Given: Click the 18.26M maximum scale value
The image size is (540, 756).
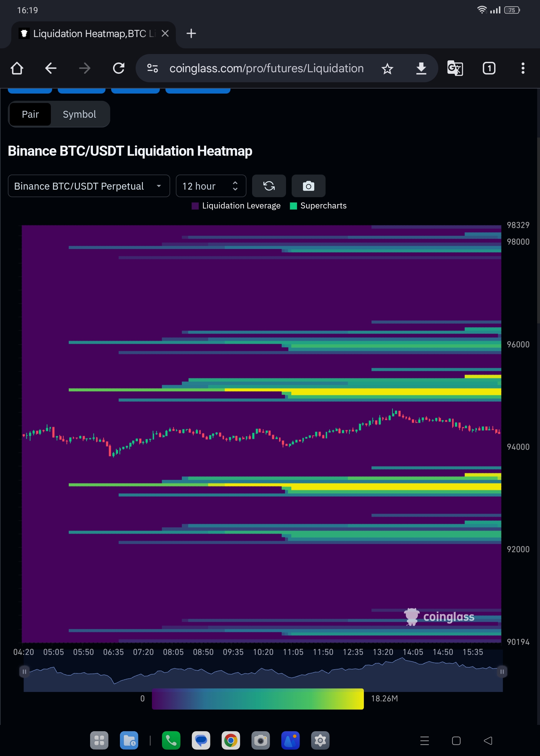Looking at the screenshot, I should [x=384, y=699].
